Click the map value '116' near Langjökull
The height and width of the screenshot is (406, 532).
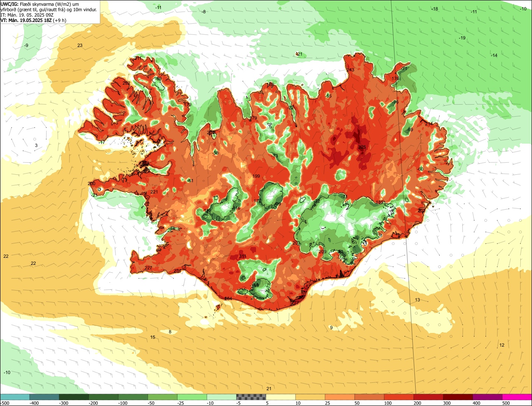(236, 208)
